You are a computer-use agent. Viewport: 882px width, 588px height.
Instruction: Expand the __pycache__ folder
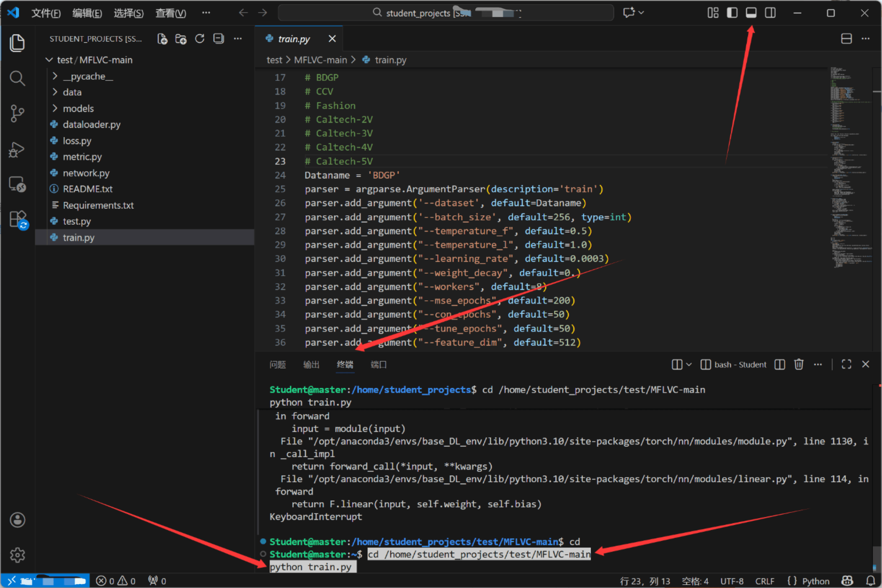click(88, 76)
